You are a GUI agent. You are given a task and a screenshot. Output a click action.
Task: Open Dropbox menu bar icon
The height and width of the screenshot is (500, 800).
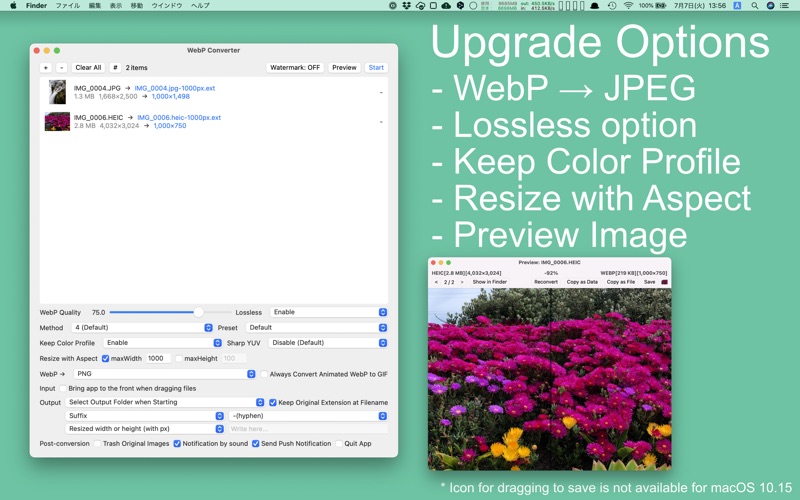click(x=407, y=5)
